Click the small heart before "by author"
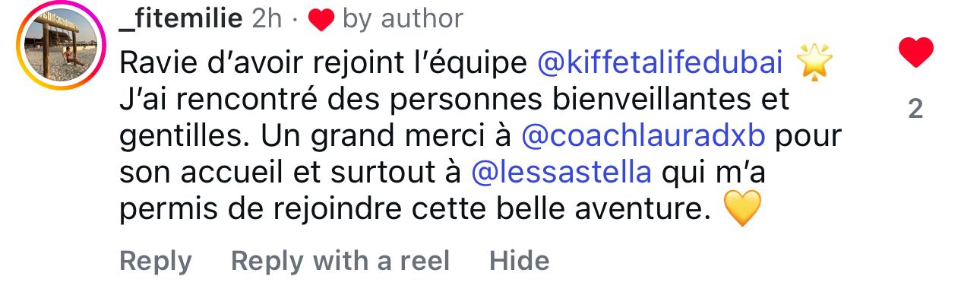This screenshot has width=980, height=308. coord(322,21)
